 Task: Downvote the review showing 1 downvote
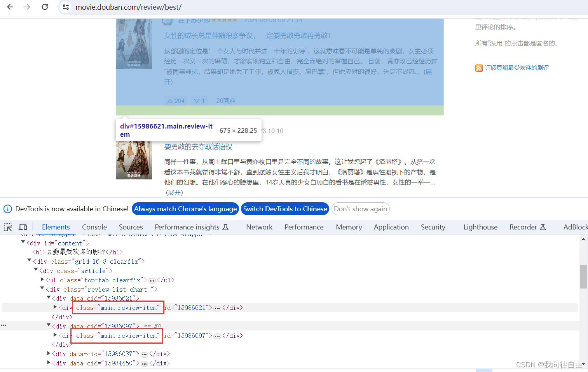pyautogui.click(x=199, y=101)
